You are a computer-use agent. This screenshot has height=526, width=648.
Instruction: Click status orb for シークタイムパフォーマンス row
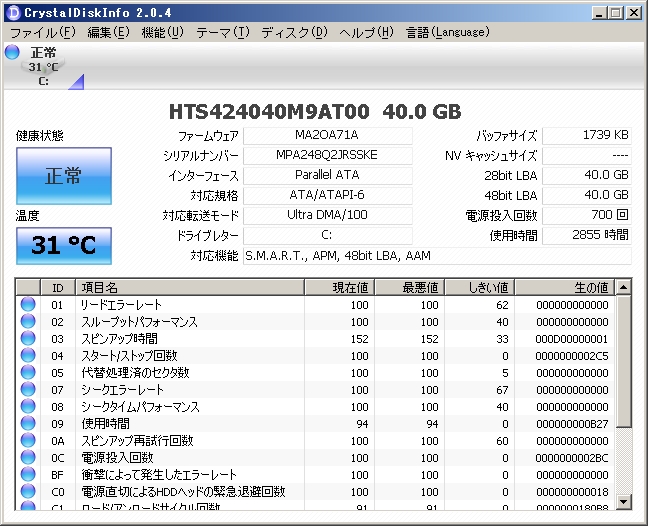tap(28, 406)
